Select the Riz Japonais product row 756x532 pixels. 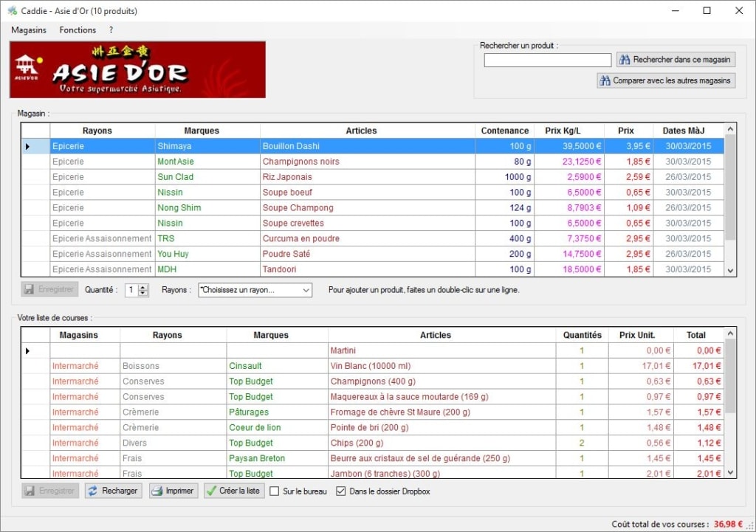coord(295,176)
